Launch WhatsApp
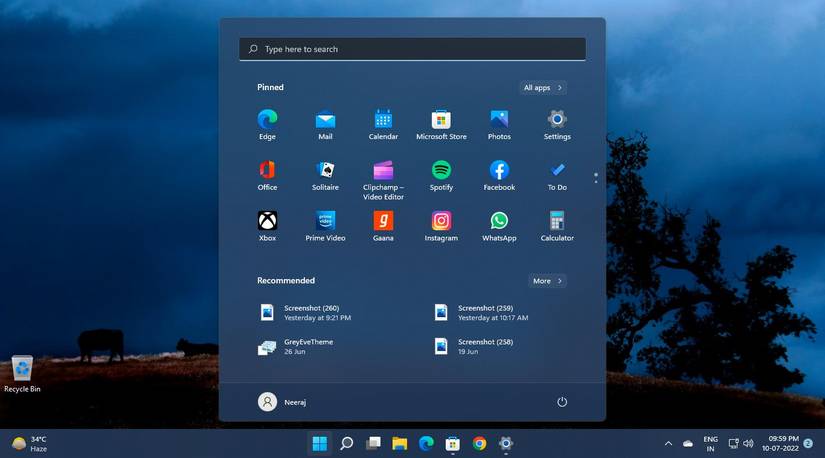This screenshot has height=458, width=825. 499,226
